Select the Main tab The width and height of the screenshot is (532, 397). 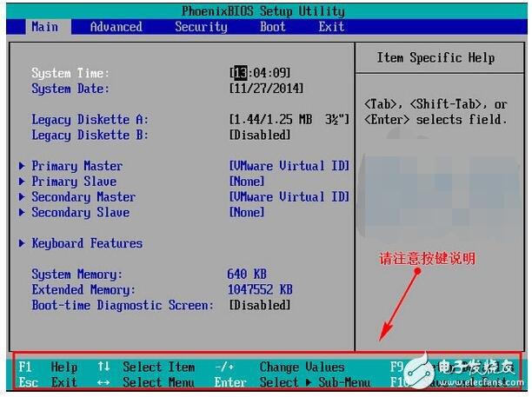(x=44, y=27)
